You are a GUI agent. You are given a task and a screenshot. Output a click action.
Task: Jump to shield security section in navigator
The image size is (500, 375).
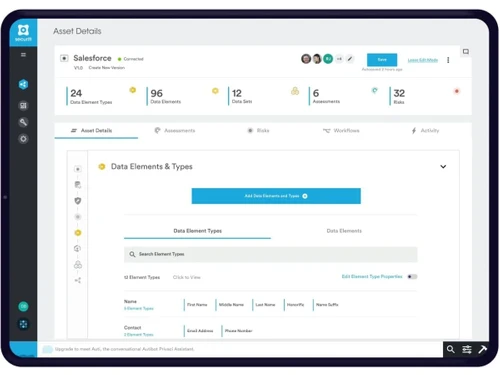click(x=78, y=201)
